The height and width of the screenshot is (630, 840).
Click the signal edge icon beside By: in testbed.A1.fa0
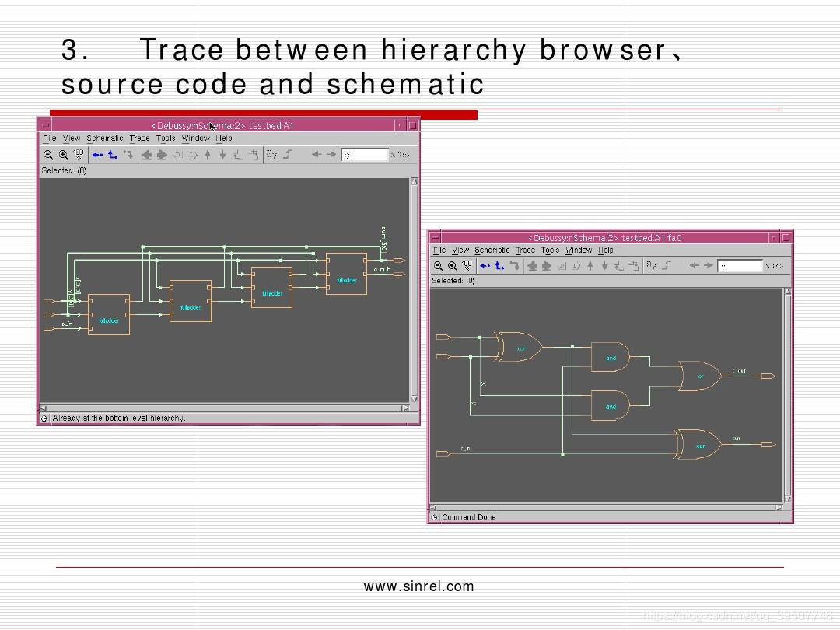[x=667, y=265]
